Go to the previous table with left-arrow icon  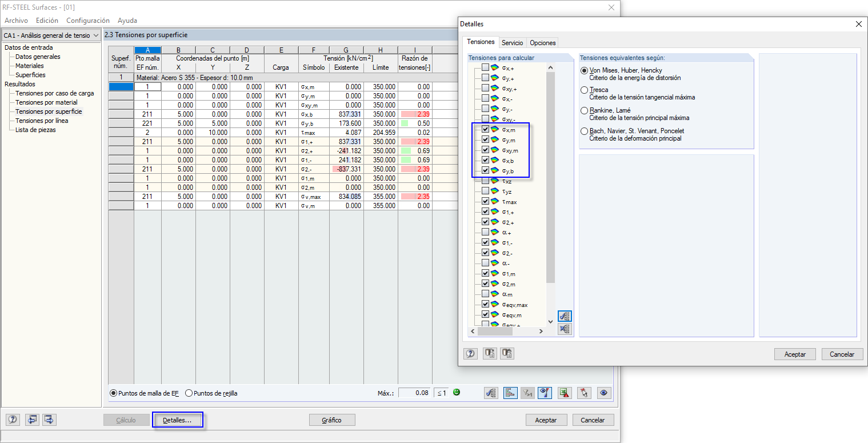coord(32,420)
